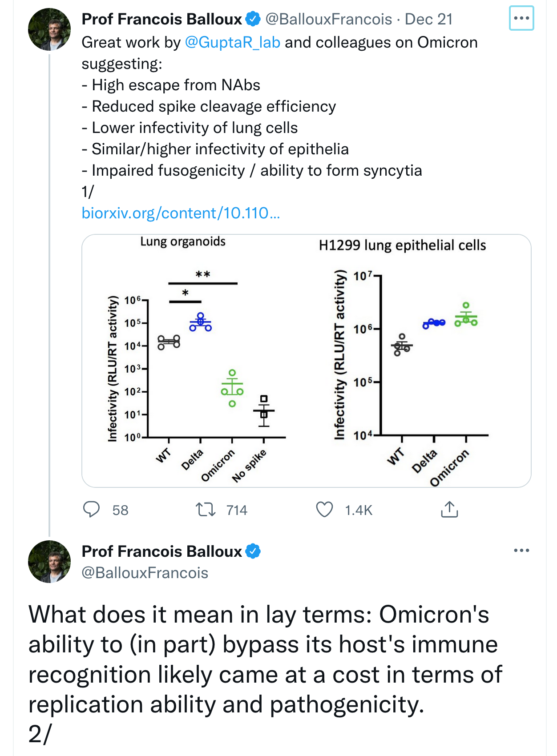Image resolution: width=557 pixels, height=756 pixels.
Task: Open the first tweet's more options menu
Action: click(521, 18)
